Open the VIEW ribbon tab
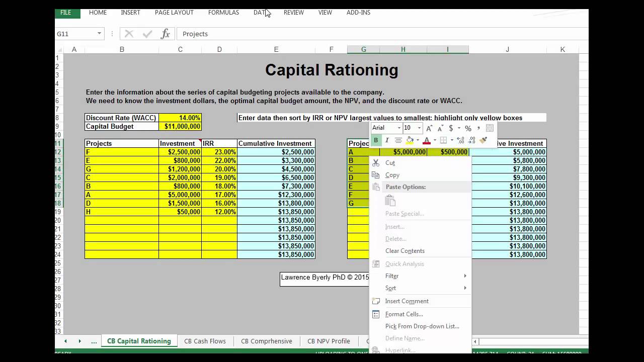The height and width of the screenshot is (362, 644). [325, 13]
